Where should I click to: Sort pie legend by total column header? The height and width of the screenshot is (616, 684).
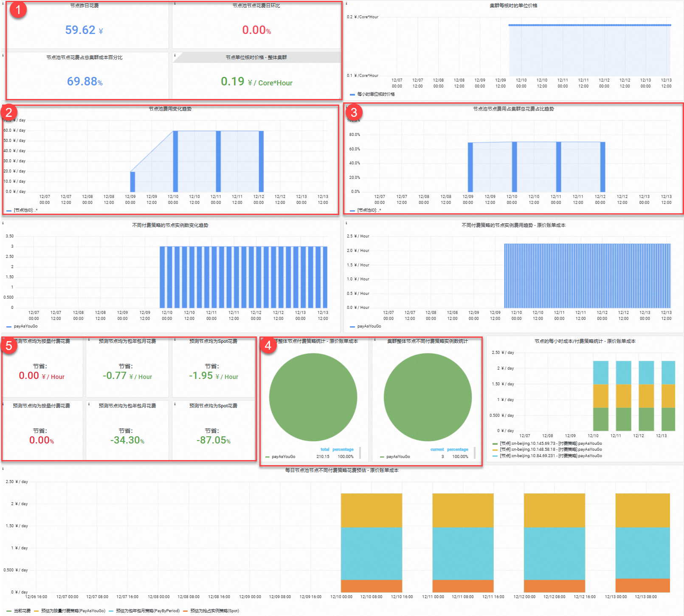coord(325,449)
